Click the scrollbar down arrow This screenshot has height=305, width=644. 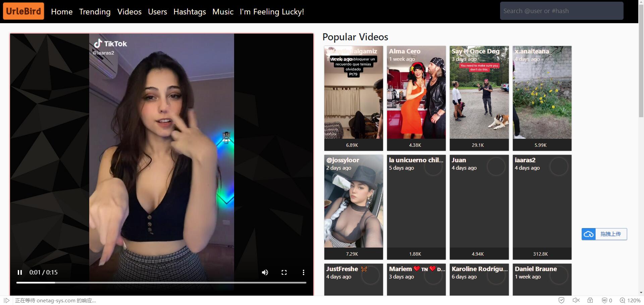[x=641, y=293]
